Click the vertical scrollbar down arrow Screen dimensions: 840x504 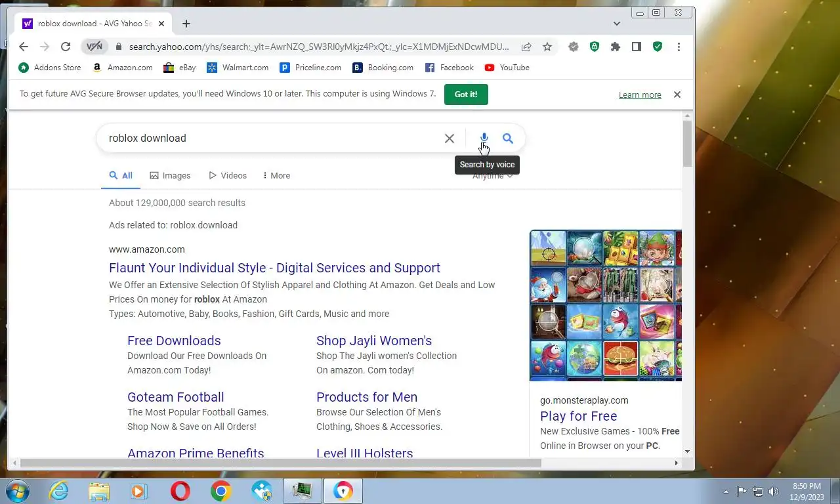coord(688,451)
